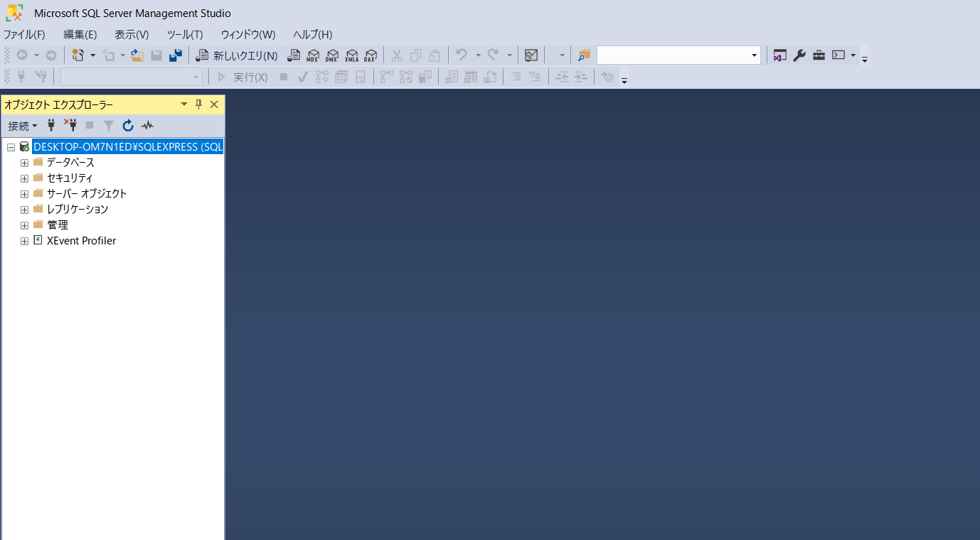Viewport: 980px width, 540px height.
Task: Open ヘルプ(H) menu
Action: coord(313,34)
